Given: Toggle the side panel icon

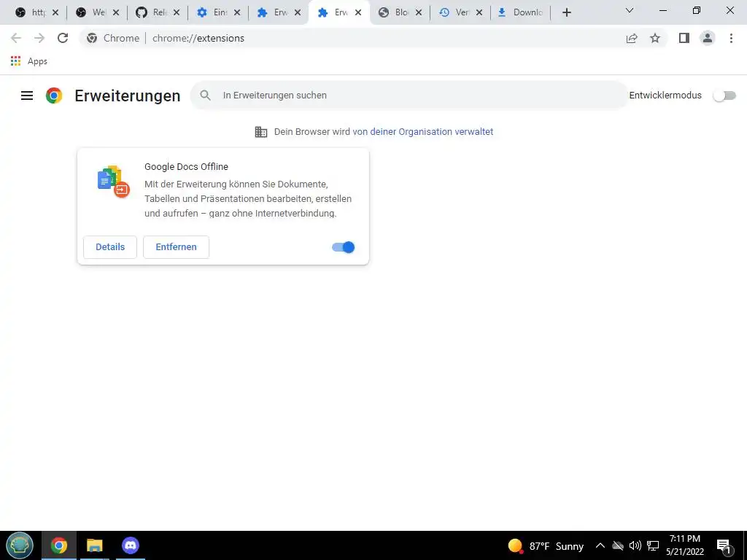Looking at the screenshot, I should [684, 38].
